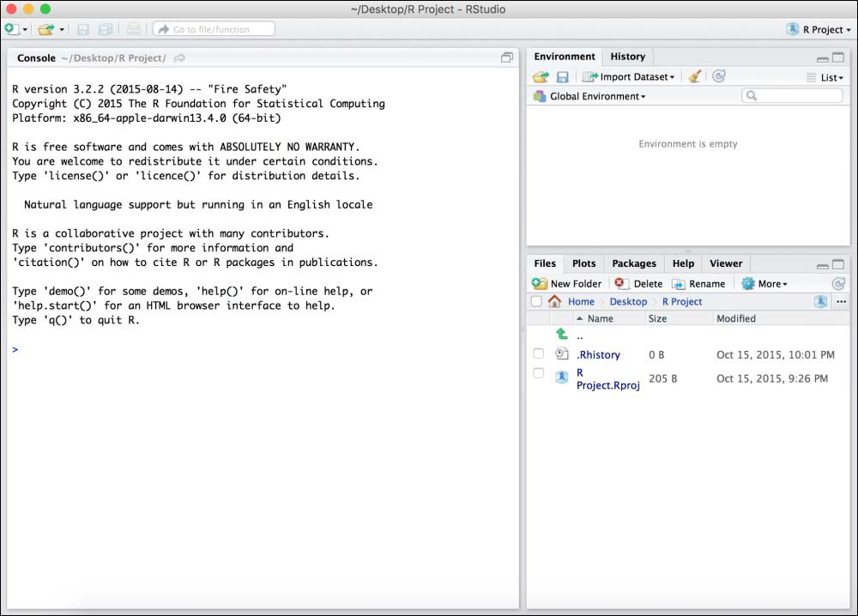Screen dimensions: 858x616
Task: Switch to the Packages tab
Action: click(634, 263)
